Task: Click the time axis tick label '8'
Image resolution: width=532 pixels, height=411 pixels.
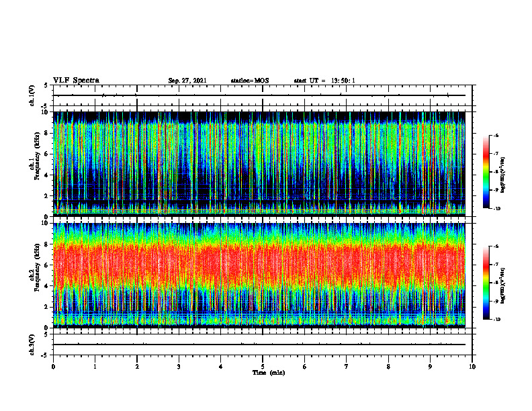Action: [x=388, y=367]
